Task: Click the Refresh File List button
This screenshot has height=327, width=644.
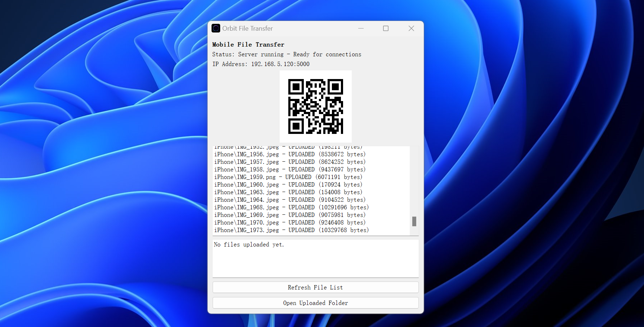Action: pos(316,287)
